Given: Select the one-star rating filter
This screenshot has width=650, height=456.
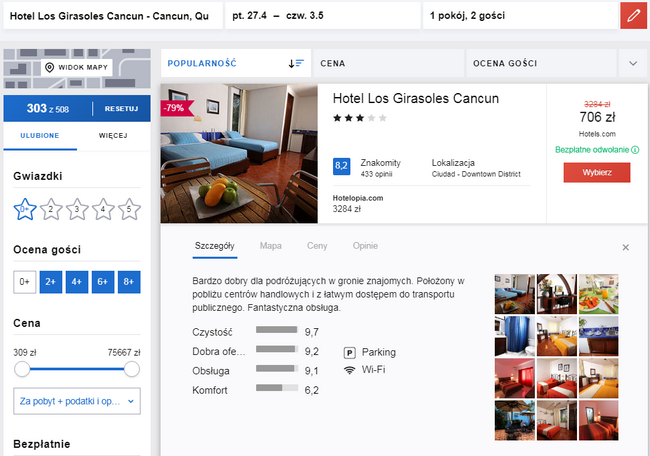Looking at the screenshot, I should (x=25, y=209).
